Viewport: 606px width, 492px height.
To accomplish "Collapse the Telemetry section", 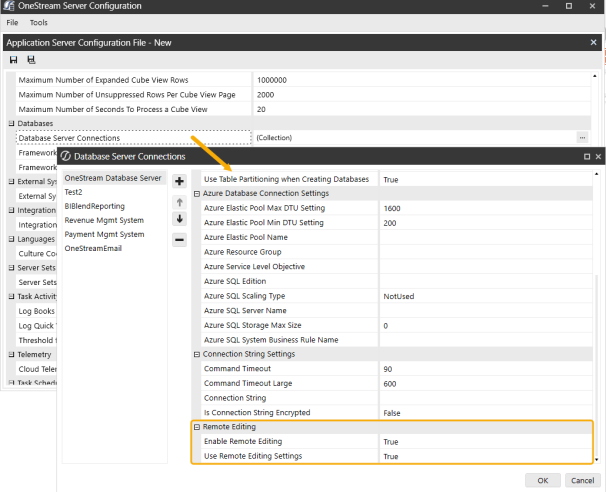I will coord(12,354).
